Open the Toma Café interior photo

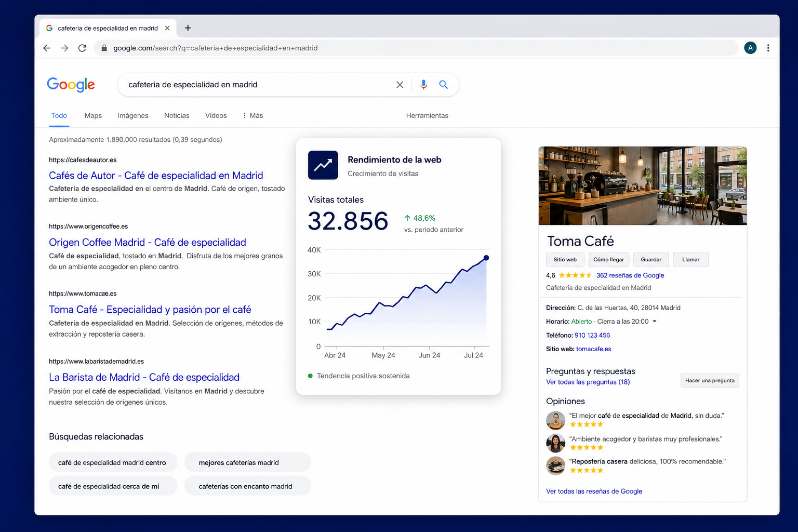coord(643,186)
